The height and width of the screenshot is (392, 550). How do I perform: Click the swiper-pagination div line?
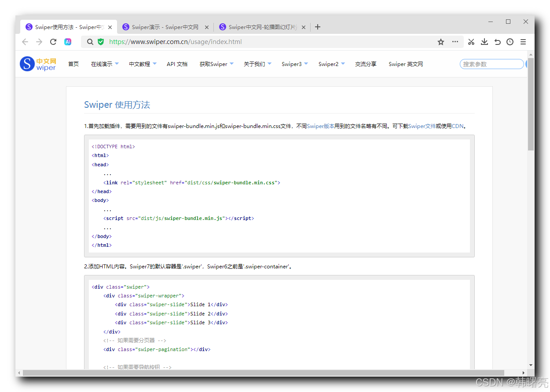pos(157,349)
